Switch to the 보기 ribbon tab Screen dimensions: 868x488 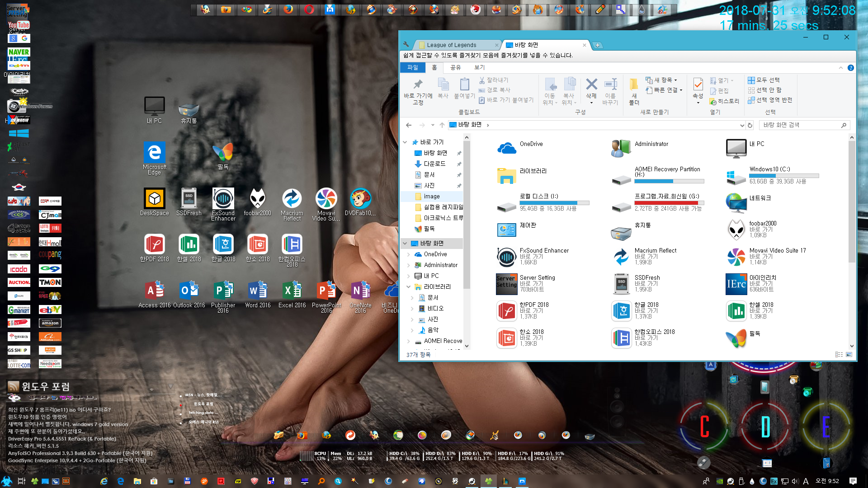tap(480, 67)
